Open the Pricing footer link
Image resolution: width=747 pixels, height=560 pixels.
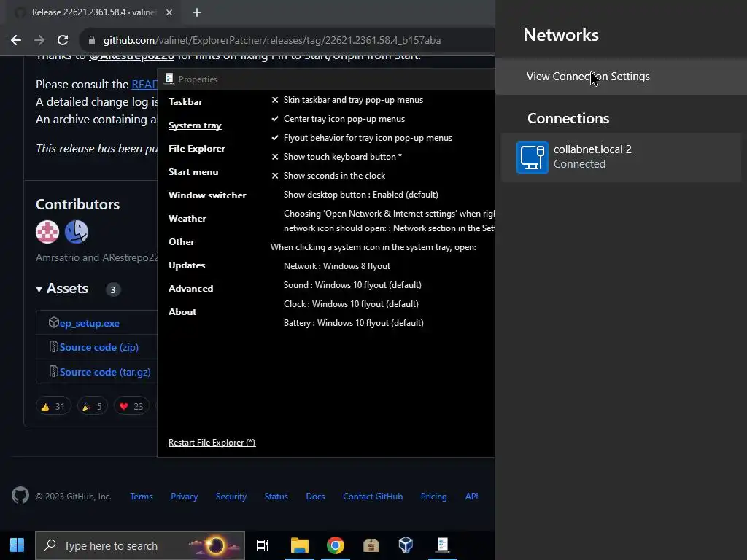coord(433,496)
